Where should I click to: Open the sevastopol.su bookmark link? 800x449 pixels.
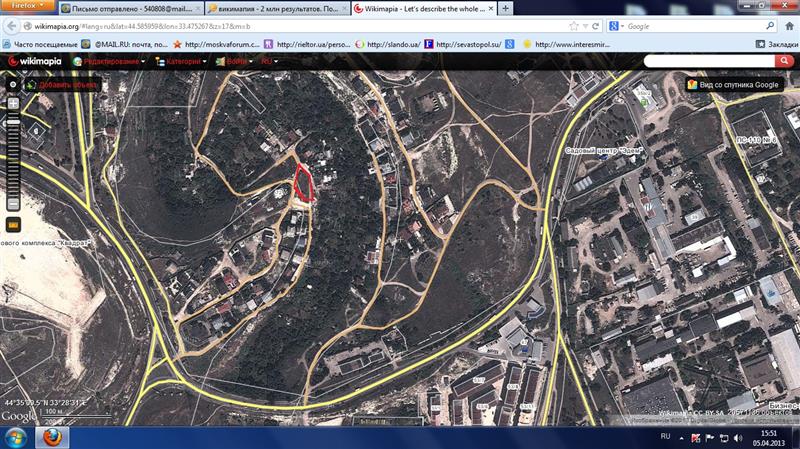[464, 44]
